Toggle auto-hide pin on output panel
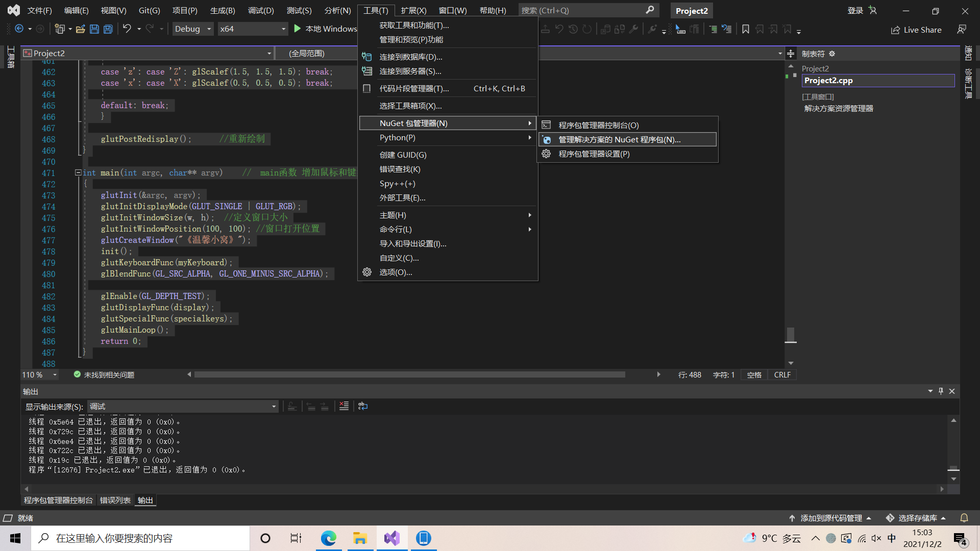The image size is (980, 551). point(941,391)
